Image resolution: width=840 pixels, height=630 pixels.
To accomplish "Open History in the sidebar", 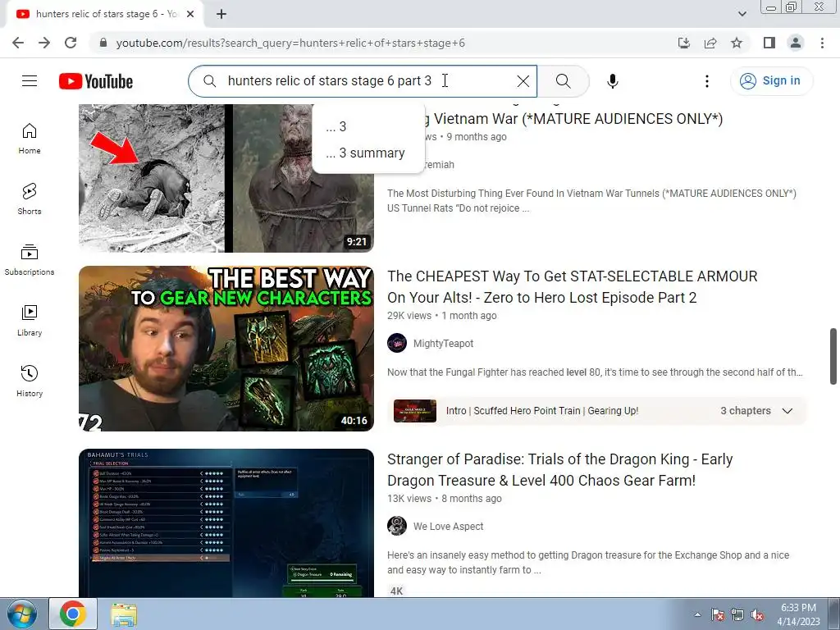I will tap(30, 381).
